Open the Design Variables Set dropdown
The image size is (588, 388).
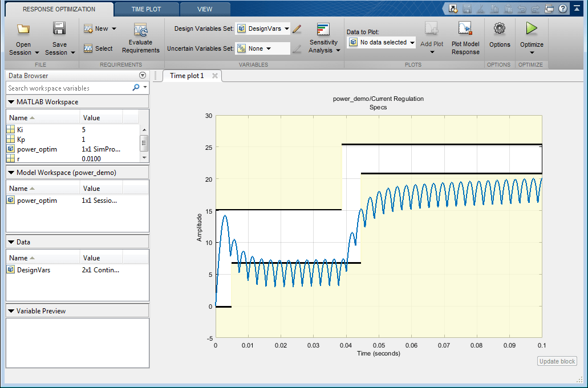(x=263, y=28)
